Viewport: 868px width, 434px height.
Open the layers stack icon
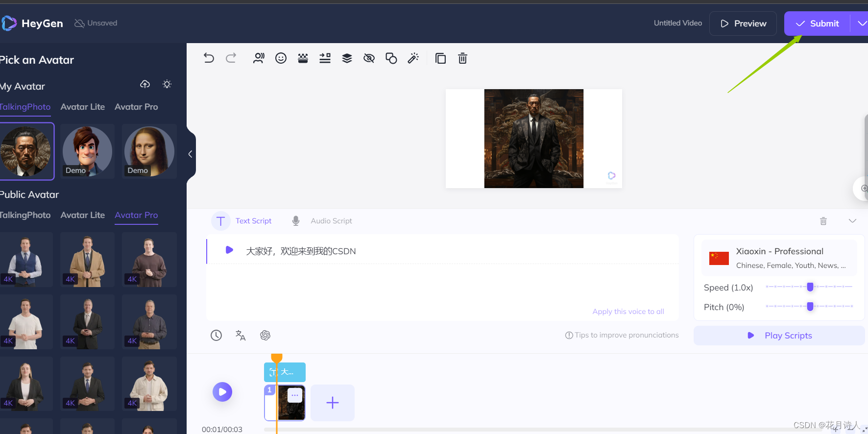[347, 58]
